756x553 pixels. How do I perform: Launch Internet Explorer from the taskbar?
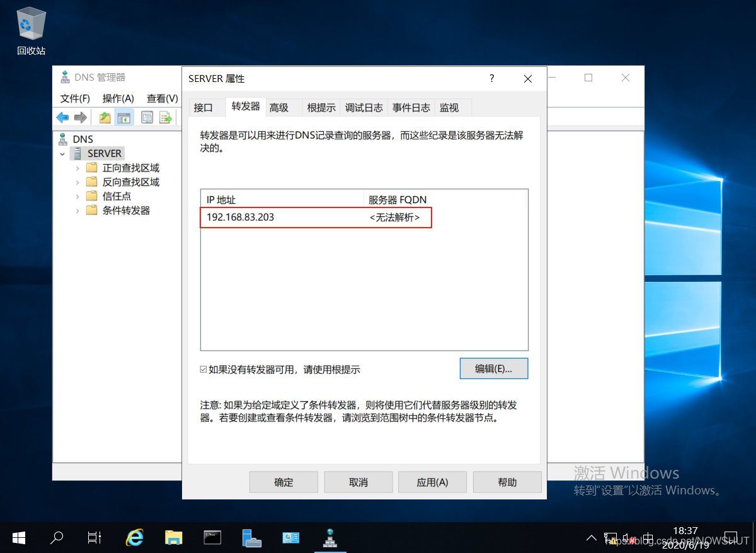point(135,538)
